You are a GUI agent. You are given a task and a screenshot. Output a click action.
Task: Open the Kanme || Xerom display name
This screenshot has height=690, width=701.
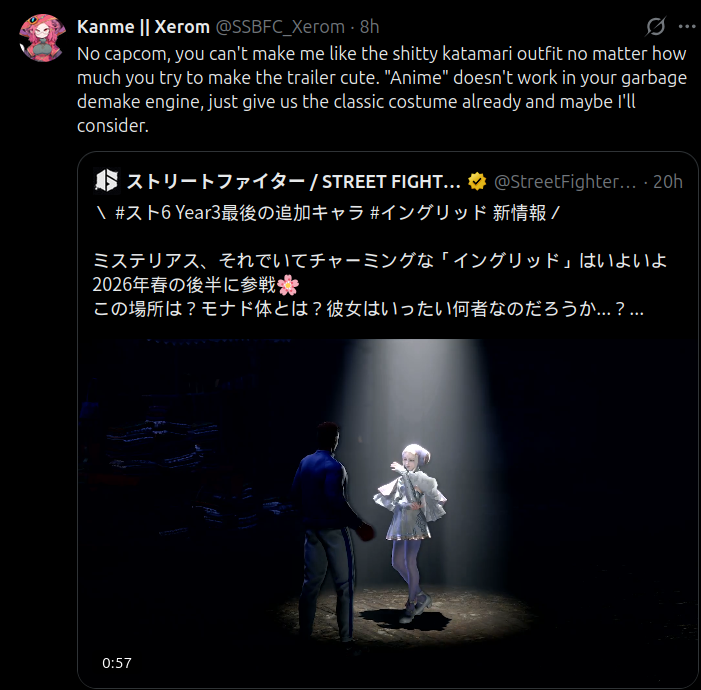pos(144,27)
